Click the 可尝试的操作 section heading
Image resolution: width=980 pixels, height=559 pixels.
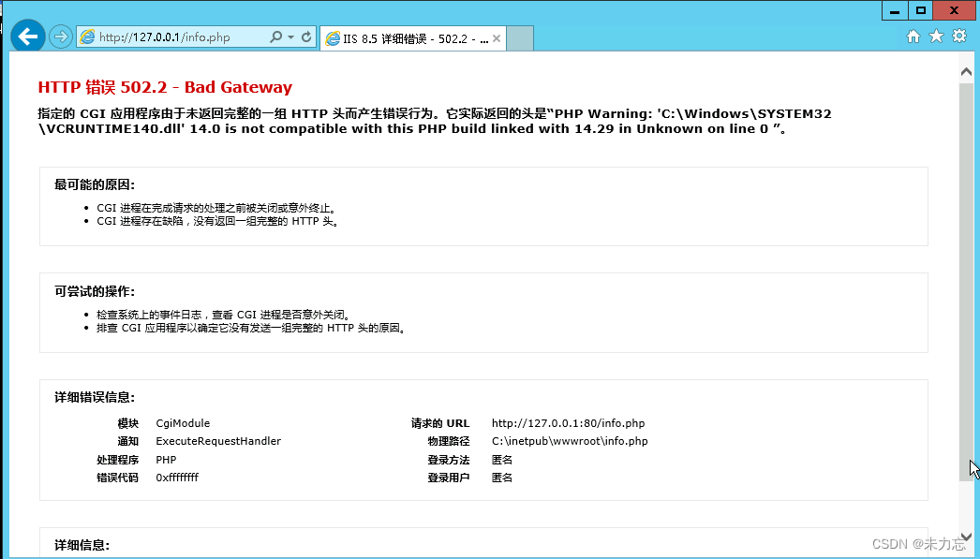point(95,292)
